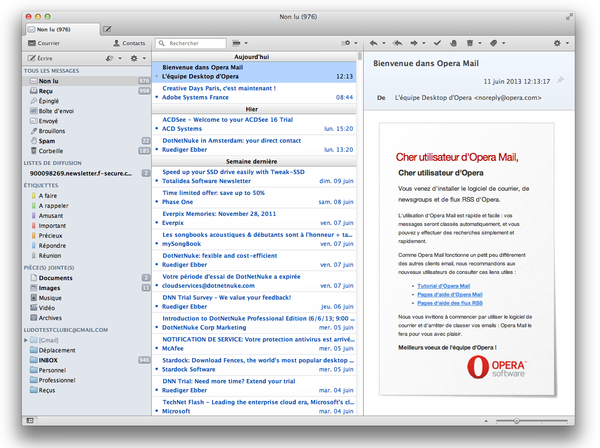Select the f-secure newsletter mailing list
The image size is (600, 448).
click(86, 173)
